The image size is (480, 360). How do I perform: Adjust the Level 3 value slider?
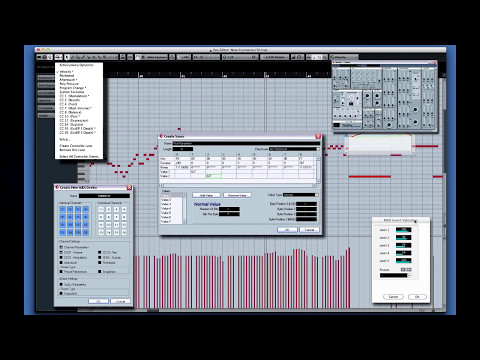[x=403, y=245]
